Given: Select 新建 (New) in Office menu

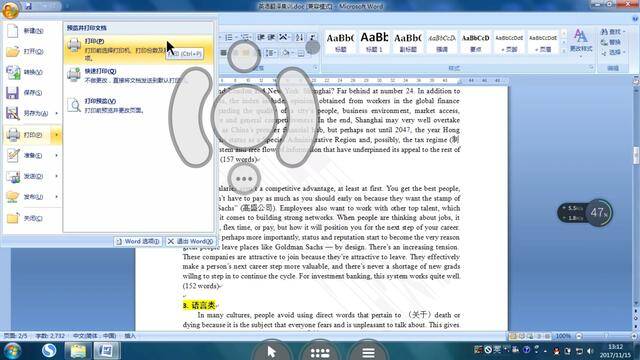Looking at the screenshot, I should click(32, 31).
